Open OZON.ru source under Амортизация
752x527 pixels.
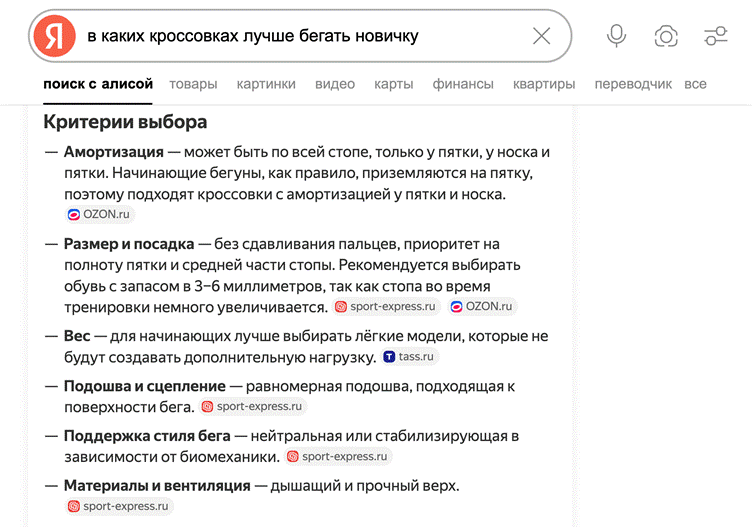(x=99, y=214)
